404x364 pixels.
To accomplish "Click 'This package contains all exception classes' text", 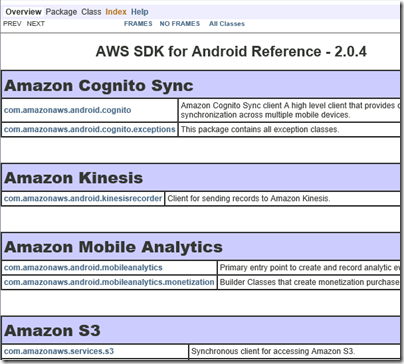I will click(x=260, y=129).
